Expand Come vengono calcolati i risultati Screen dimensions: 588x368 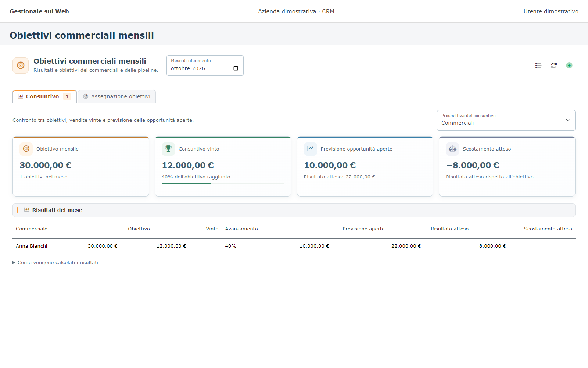point(55,262)
